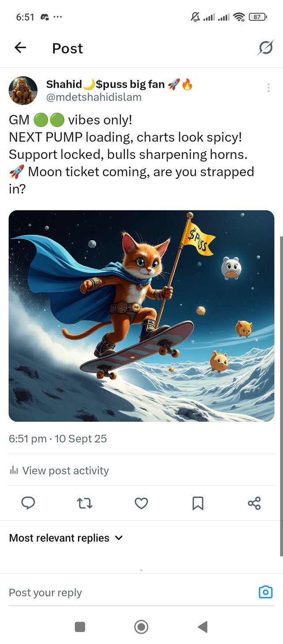Expand the Most relevant replies dropdown
This screenshot has width=283, height=644.
(x=66, y=538)
